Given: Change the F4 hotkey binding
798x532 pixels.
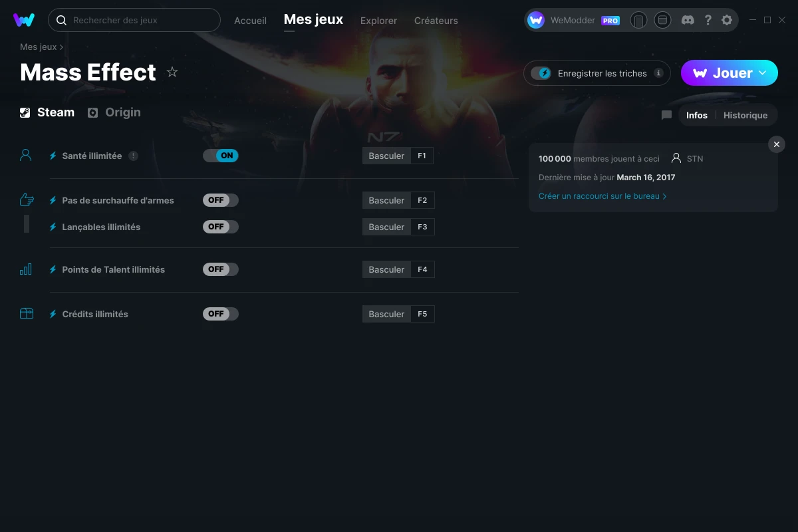Looking at the screenshot, I should (422, 269).
